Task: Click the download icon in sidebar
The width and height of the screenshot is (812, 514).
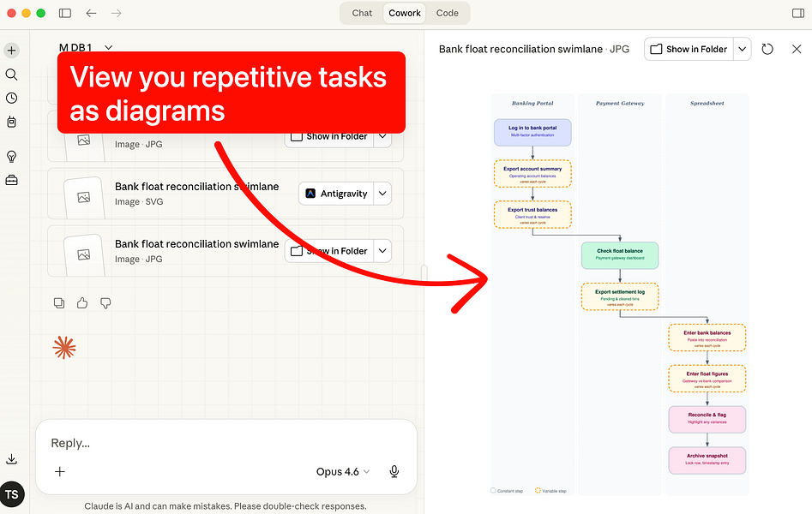Action: coord(11,459)
